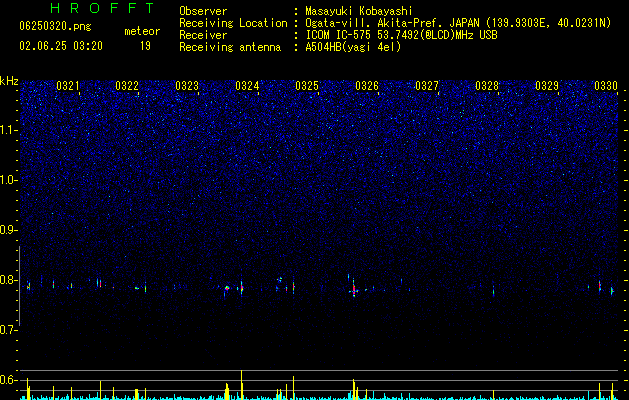Select observer name Masayuki Kobayashi
This screenshot has height=400, width=629.
[359, 11]
